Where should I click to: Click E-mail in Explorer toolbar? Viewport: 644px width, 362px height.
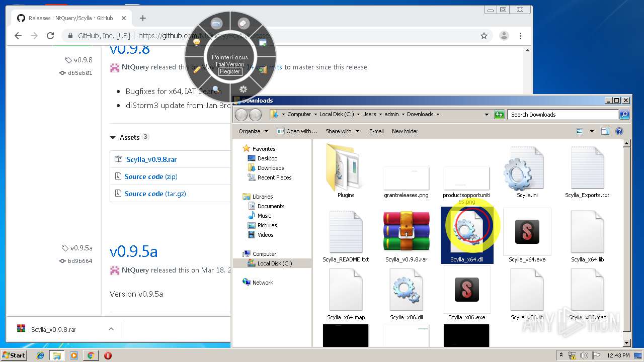(x=376, y=131)
